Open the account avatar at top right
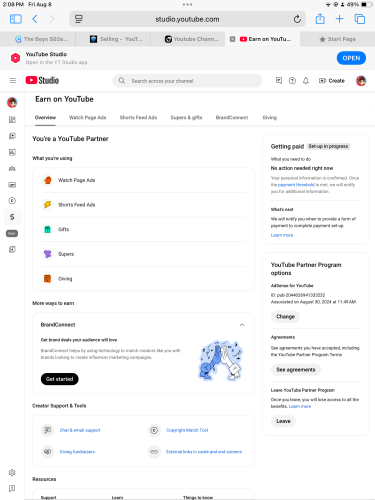Screen dimensions: 375x500 tap(361, 81)
